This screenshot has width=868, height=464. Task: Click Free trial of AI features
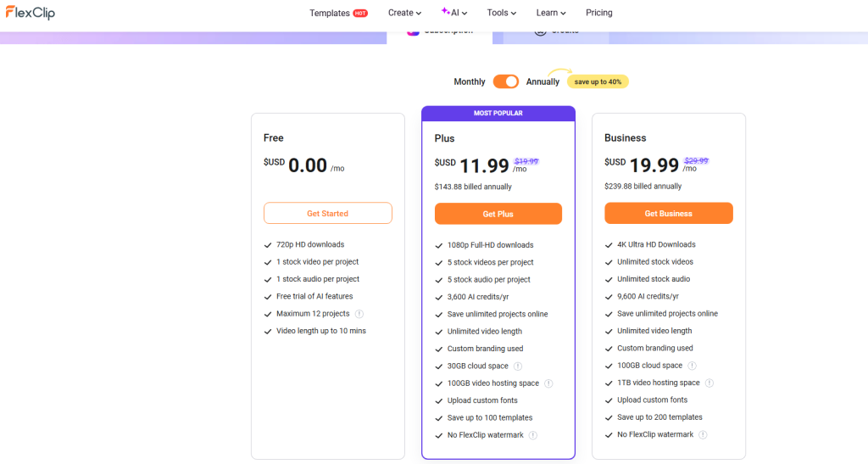(314, 296)
